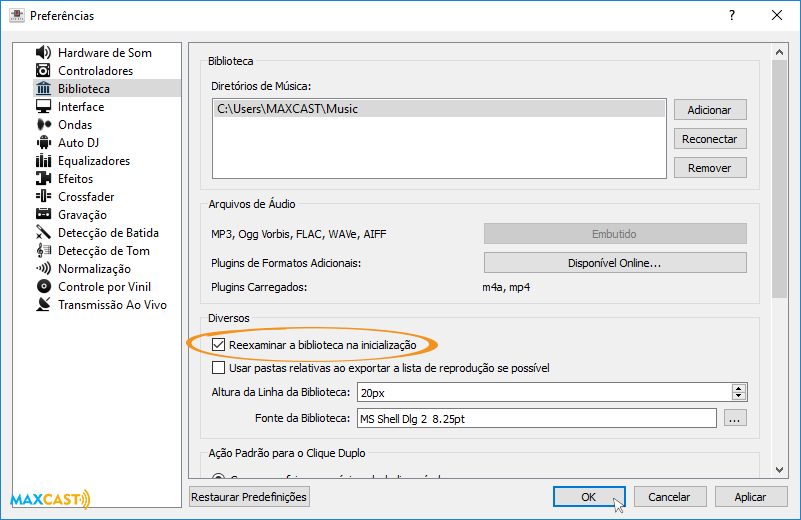The height and width of the screenshot is (520, 801).
Task: Decrease library row height with down arrow
Action: (739, 397)
